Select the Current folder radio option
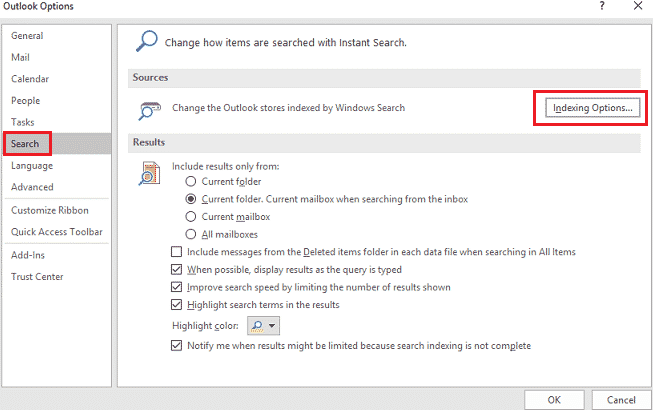 [x=190, y=181]
